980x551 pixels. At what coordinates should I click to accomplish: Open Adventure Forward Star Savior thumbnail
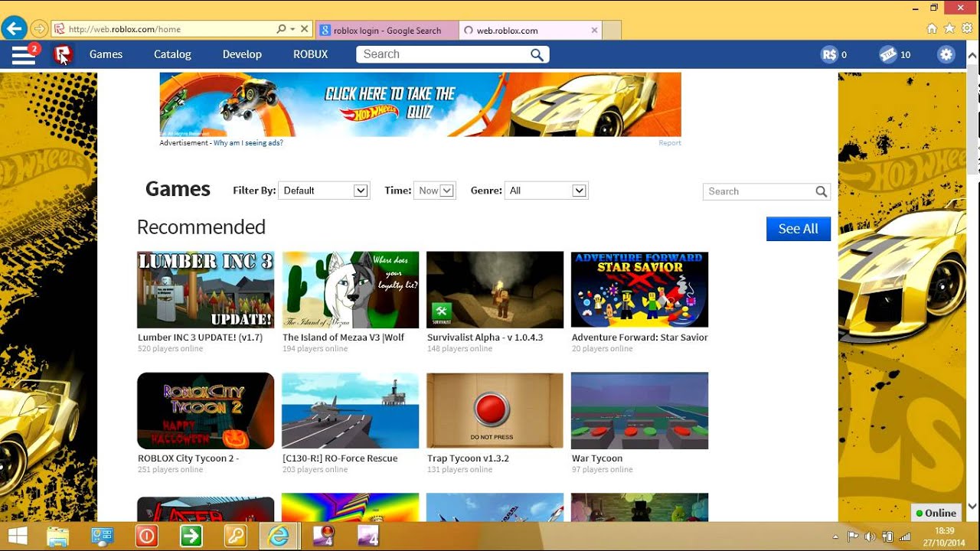(639, 290)
